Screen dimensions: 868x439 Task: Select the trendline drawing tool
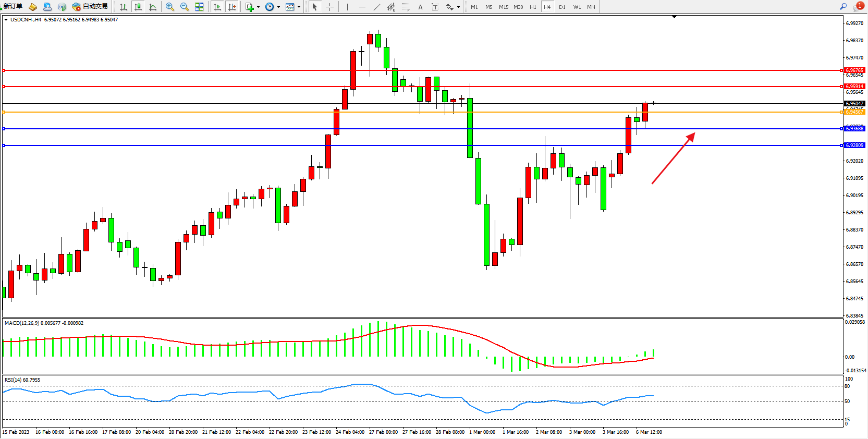377,7
